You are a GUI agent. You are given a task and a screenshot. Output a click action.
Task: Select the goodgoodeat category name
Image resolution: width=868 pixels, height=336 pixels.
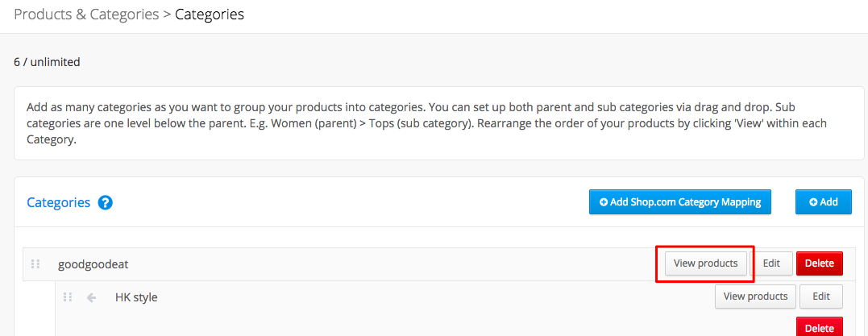coord(93,264)
